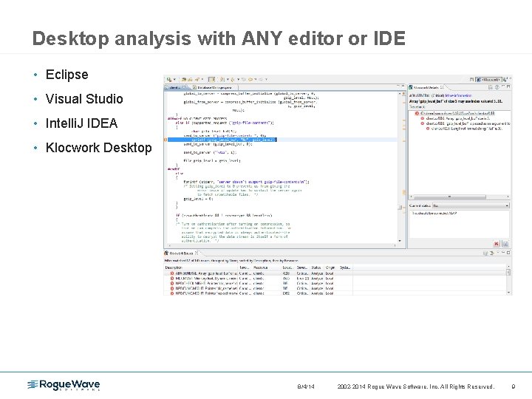This screenshot has width=532, height=399.
Task: Click the 'char gzip_level_buf[5]' code line
Action: [214, 132]
